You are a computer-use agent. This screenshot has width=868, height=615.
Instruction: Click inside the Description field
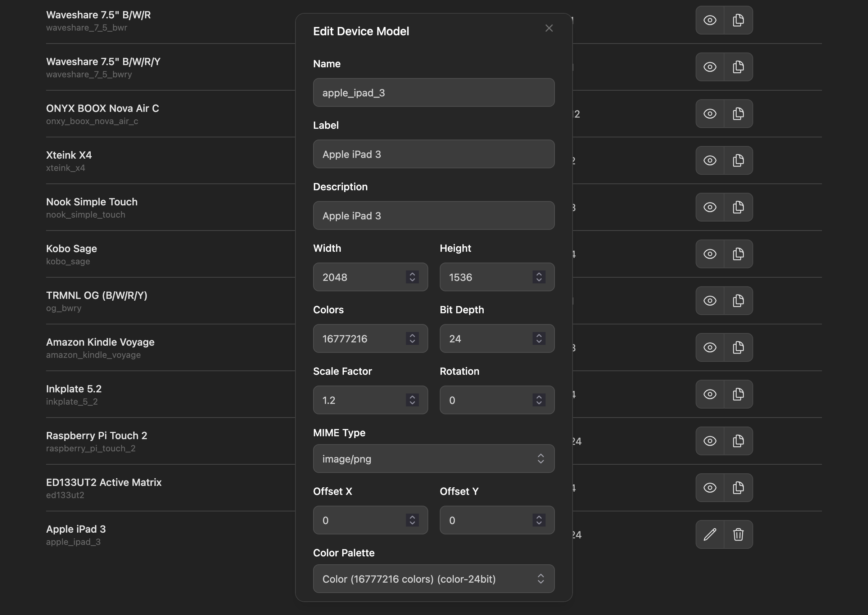(433, 215)
